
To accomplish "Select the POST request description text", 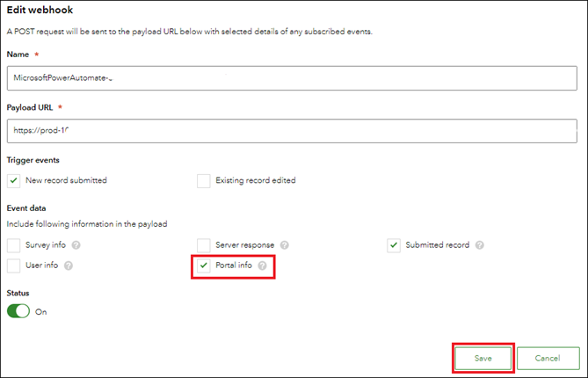I will pos(189,32).
